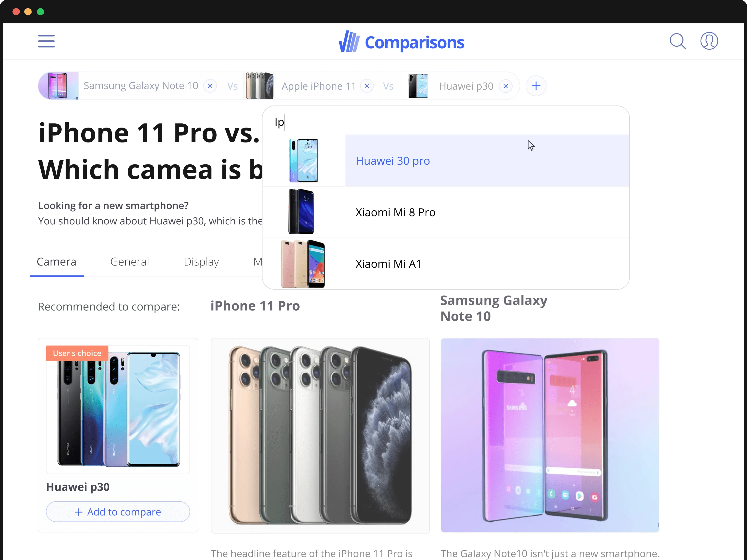Focus the phone search text field
Viewport: 747px width, 560px height.
tap(446, 122)
